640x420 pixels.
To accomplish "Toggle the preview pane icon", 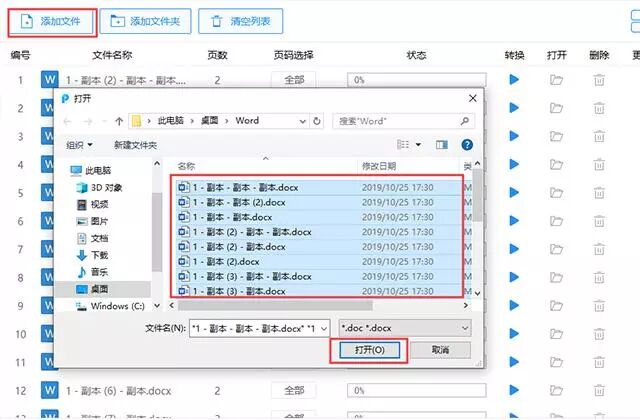I will (442, 144).
